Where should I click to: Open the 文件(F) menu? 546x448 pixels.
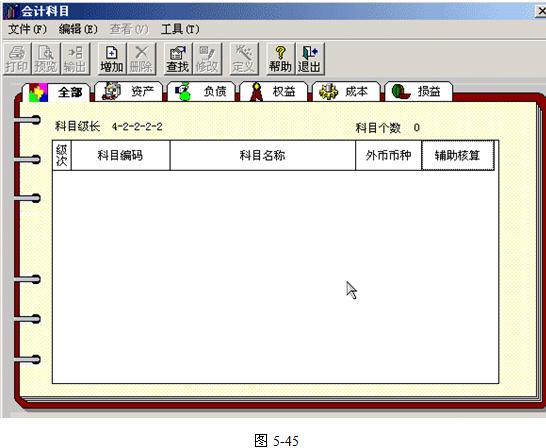coord(27,29)
